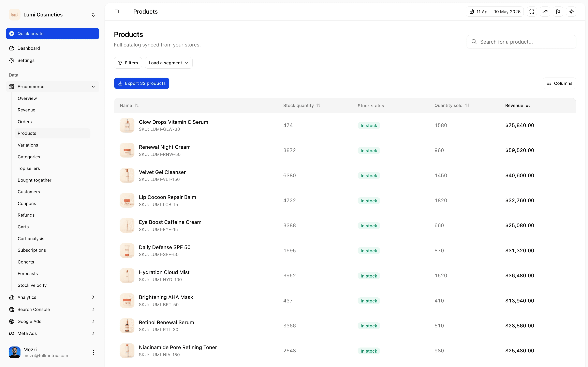Click stock quantity 437 cell
The height and width of the screenshot is (367, 588).
[288, 300]
